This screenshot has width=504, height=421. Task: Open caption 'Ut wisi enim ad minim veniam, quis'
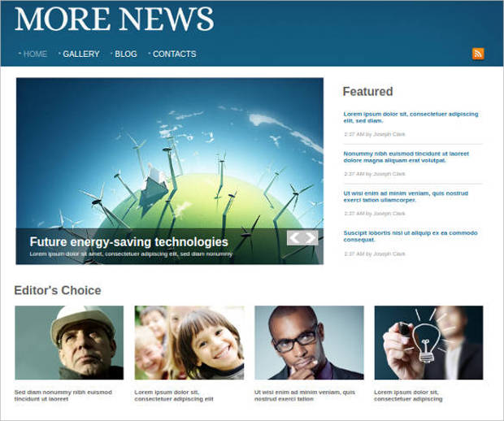[305, 395]
